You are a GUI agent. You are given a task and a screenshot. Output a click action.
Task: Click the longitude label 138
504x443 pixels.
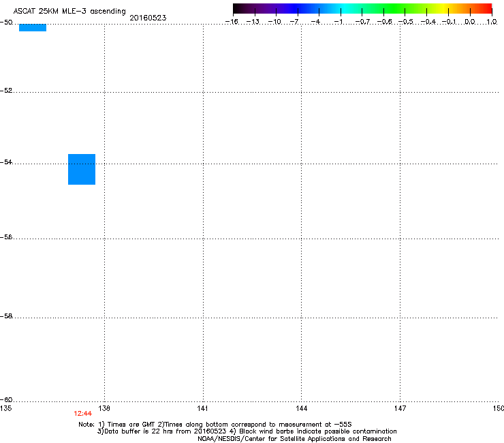[104, 408]
